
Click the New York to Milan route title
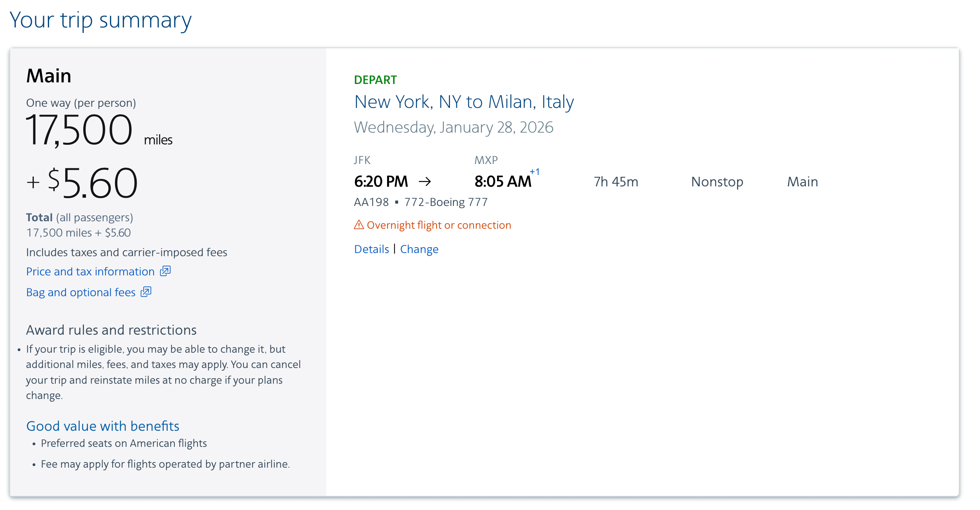(x=464, y=102)
